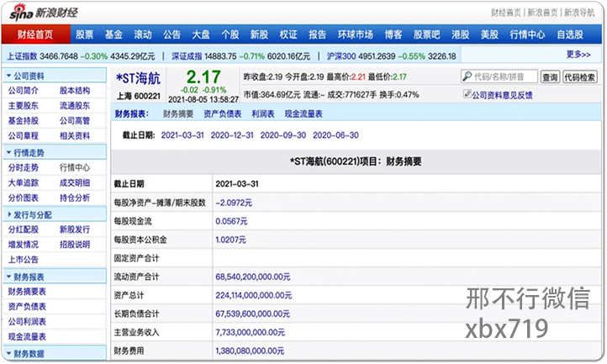607x364 pixels.
Task: Switch to the 利润表 report tab
Action: pos(263,113)
